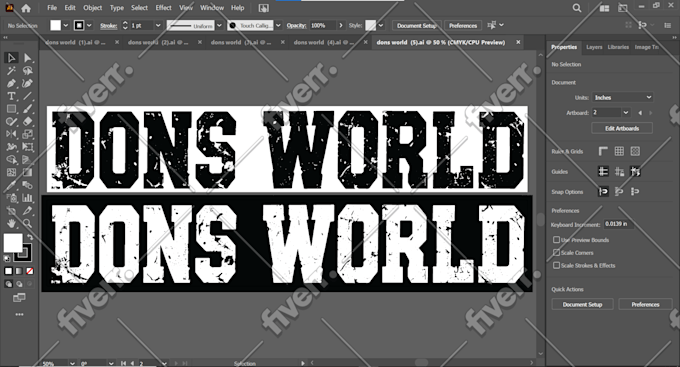Expand the Opacity slider arrow
This screenshot has height=367, width=680.
coord(341,26)
